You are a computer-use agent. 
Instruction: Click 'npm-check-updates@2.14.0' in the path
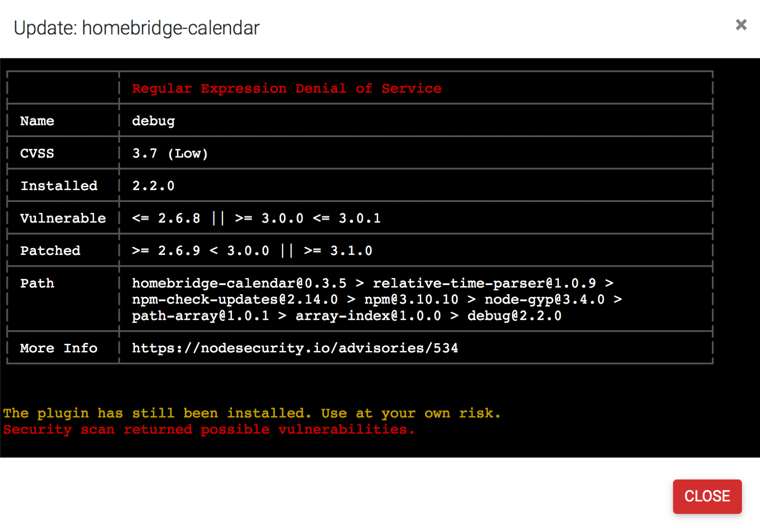(235, 299)
